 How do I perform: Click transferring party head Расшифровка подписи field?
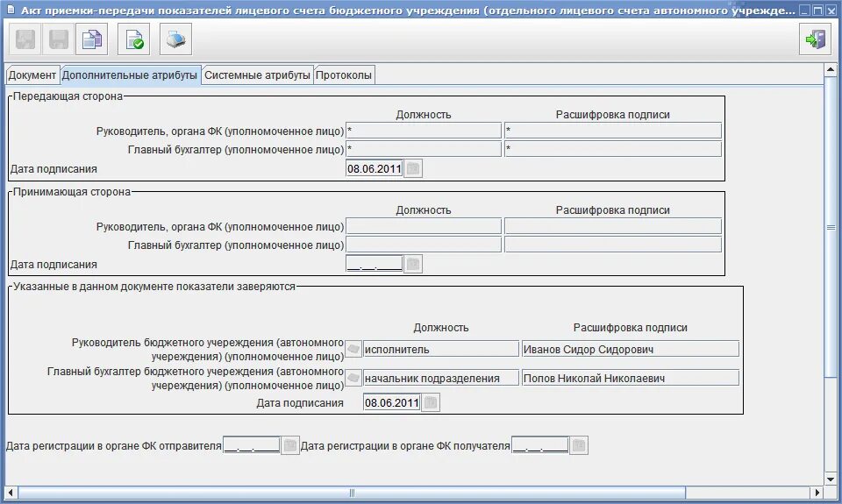[613, 131]
